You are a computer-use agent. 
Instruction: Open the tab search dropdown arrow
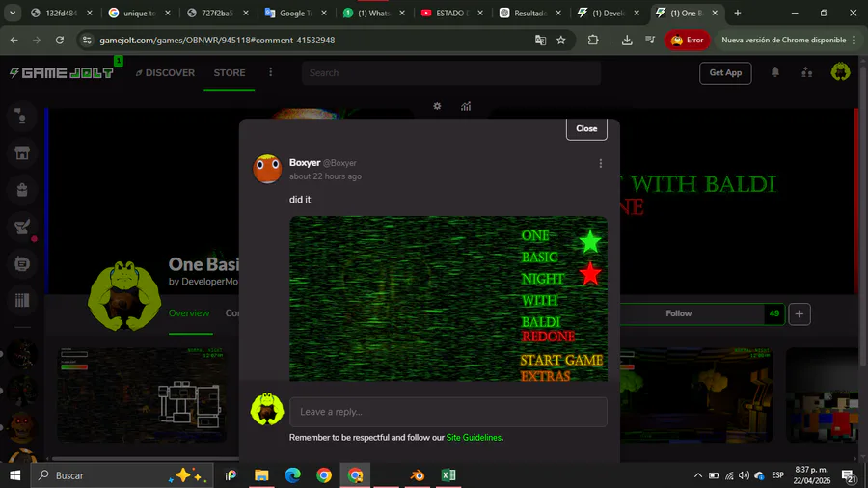pyautogui.click(x=13, y=13)
